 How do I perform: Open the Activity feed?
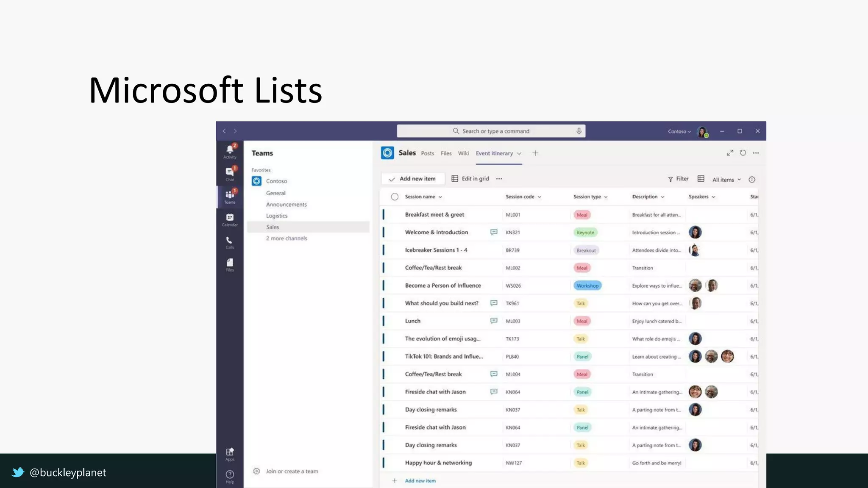(230, 151)
